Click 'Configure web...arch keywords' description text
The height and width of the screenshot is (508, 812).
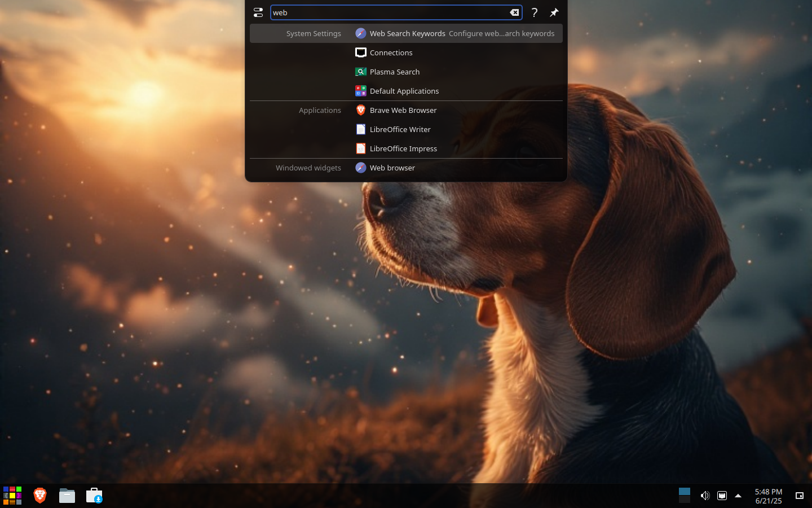coord(501,33)
